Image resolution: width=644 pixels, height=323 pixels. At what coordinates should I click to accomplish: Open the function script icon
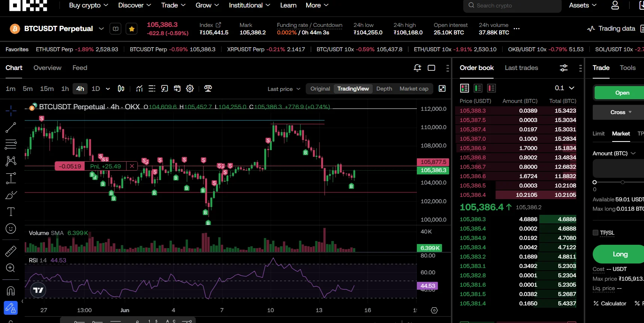pos(164,89)
